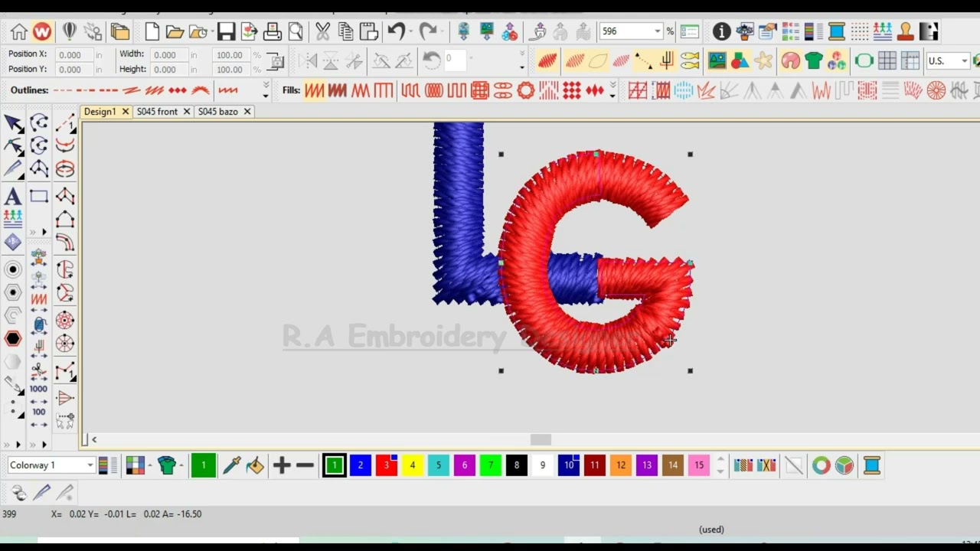
Task: Open the product color T-shirt dropdown arrow
Action: point(181,465)
